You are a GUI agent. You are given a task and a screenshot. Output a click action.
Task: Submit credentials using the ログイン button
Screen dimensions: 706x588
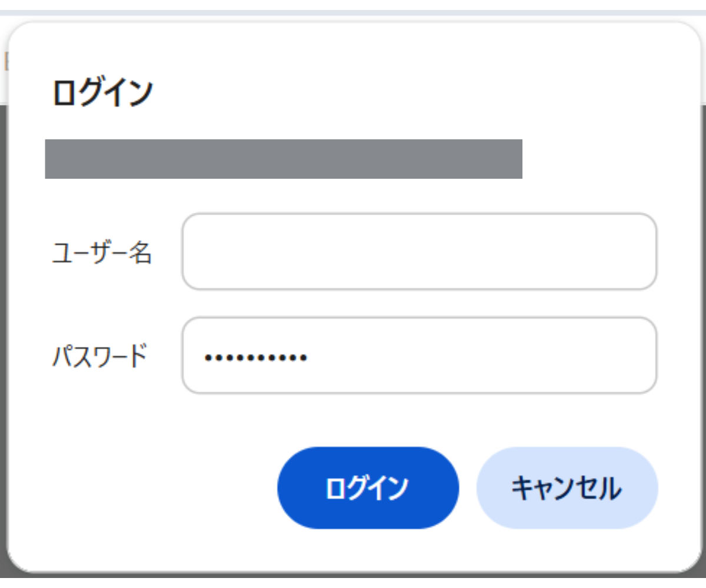click(x=368, y=488)
